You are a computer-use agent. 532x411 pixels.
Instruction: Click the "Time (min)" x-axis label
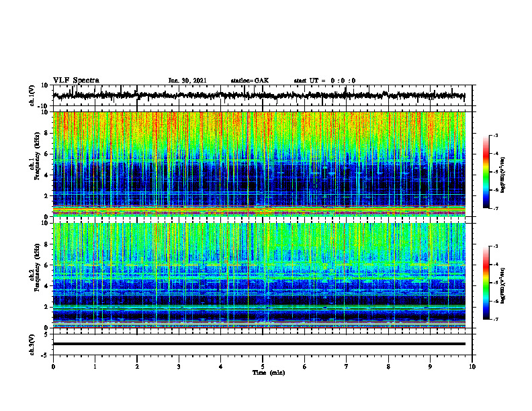point(269,373)
